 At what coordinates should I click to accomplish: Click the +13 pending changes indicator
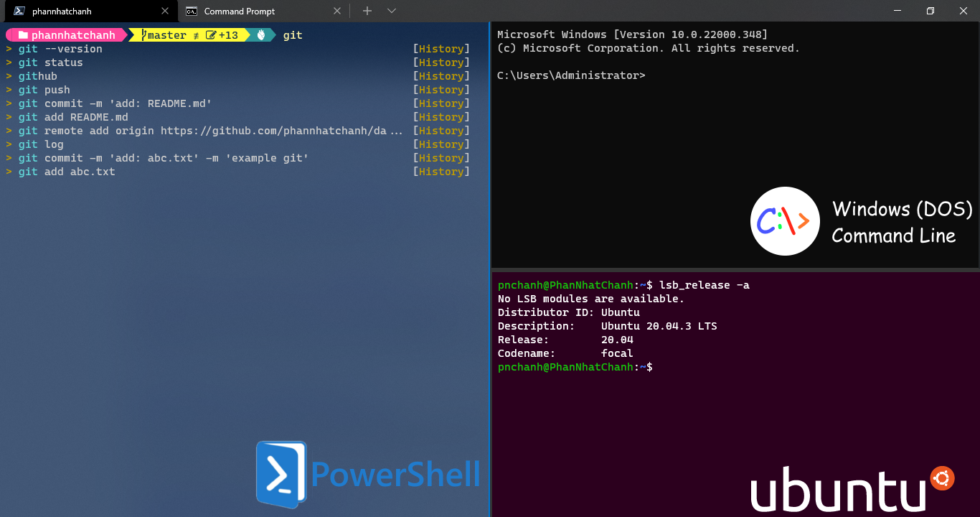point(222,35)
